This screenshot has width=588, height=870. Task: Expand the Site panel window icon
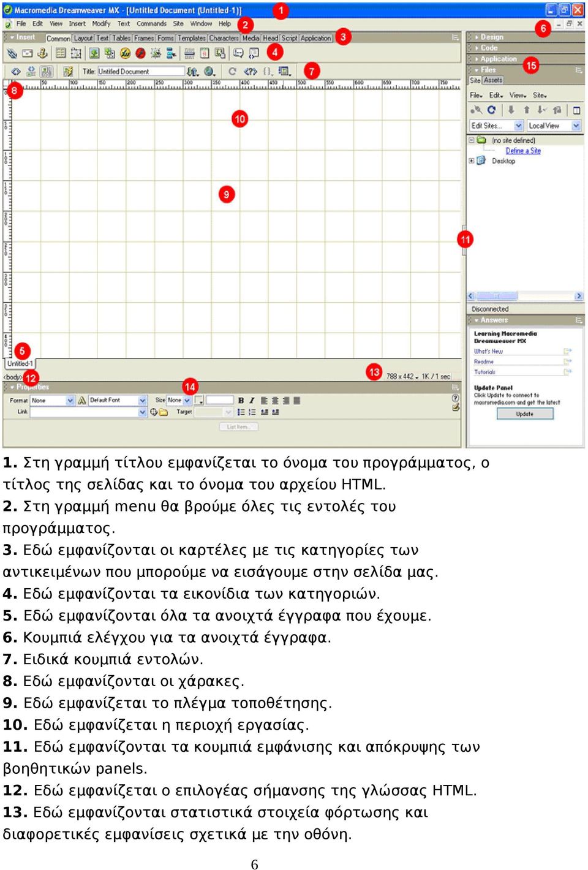tap(576, 110)
